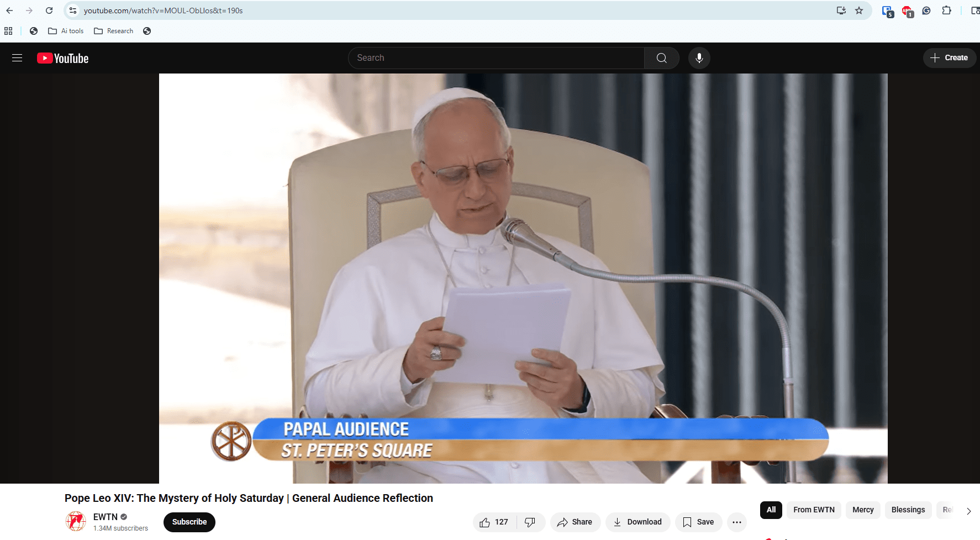Viewport: 980px width, 540px height.
Task: Open the Share dialog
Action: (575, 522)
